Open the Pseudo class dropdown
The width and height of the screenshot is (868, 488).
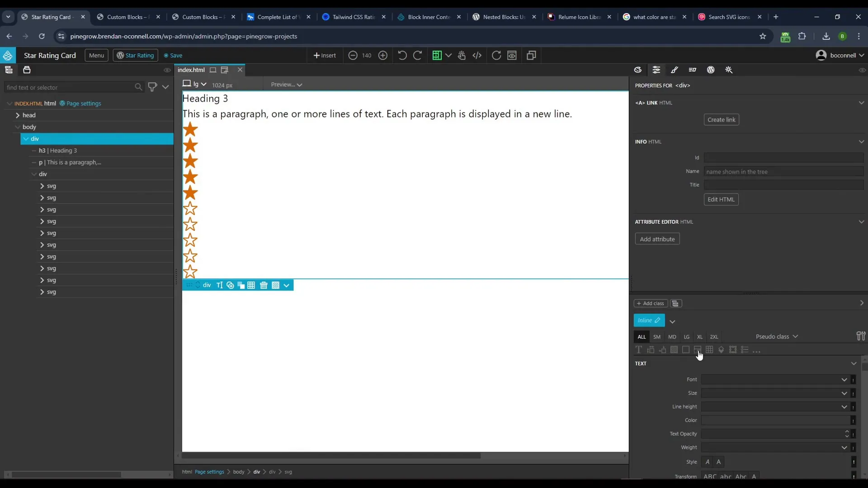[778, 337]
